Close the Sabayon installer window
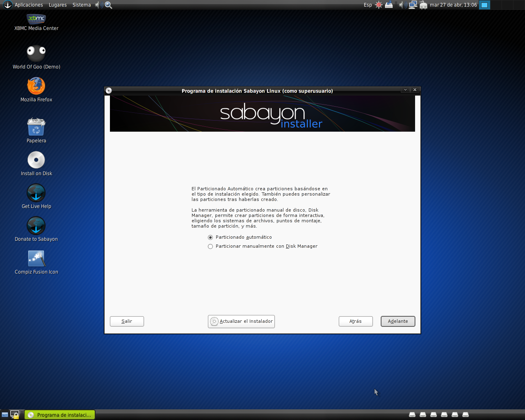 (x=415, y=90)
